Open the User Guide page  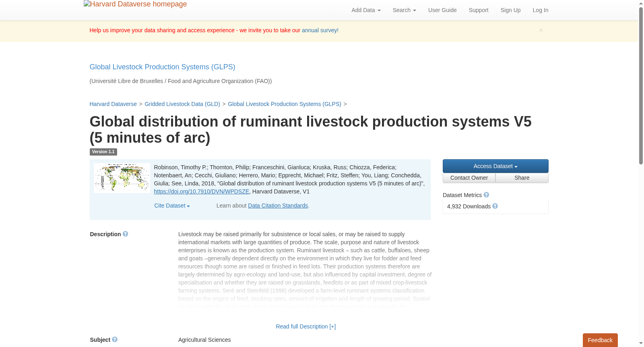442,10
